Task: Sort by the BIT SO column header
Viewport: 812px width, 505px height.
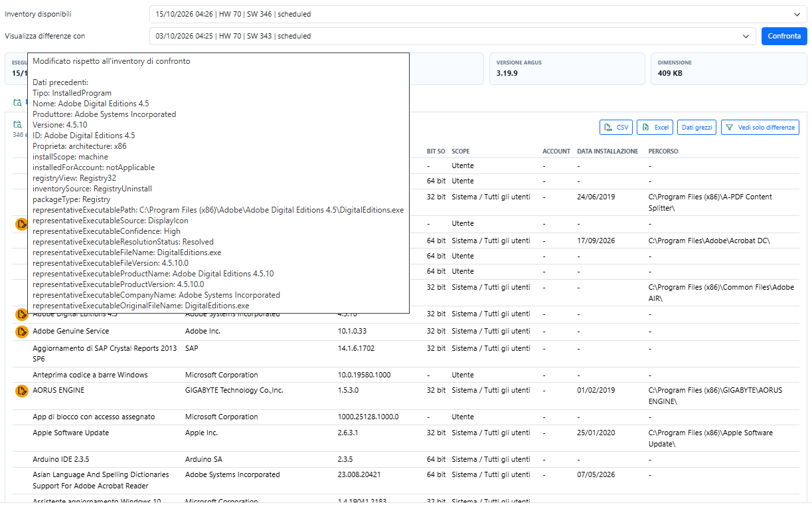Action: (x=436, y=151)
